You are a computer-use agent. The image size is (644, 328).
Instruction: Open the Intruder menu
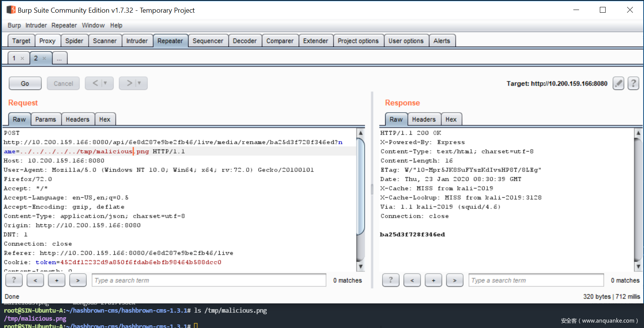pyautogui.click(x=36, y=25)
